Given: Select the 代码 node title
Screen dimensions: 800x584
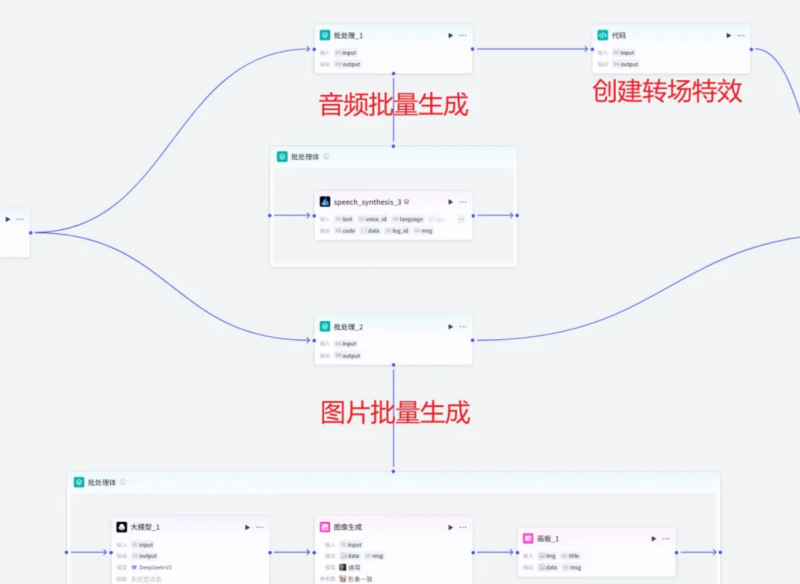Looking at the screenshot, I should (618, 35).
